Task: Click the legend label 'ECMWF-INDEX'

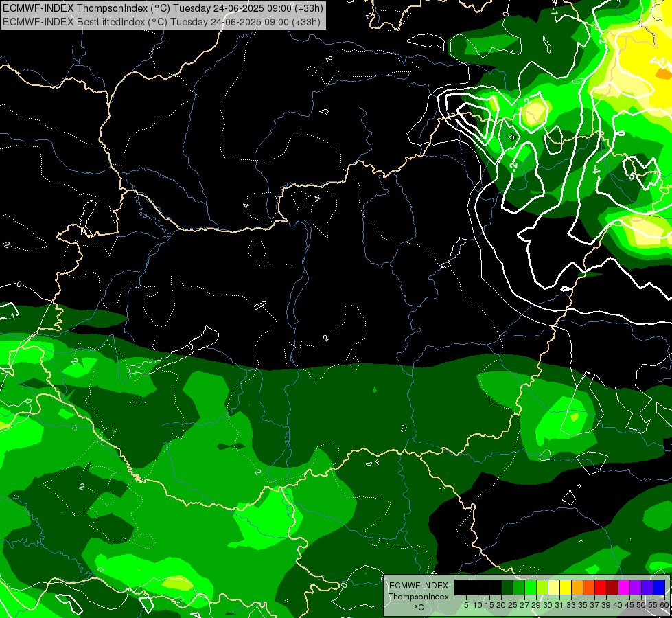Action: coord(419,586)
